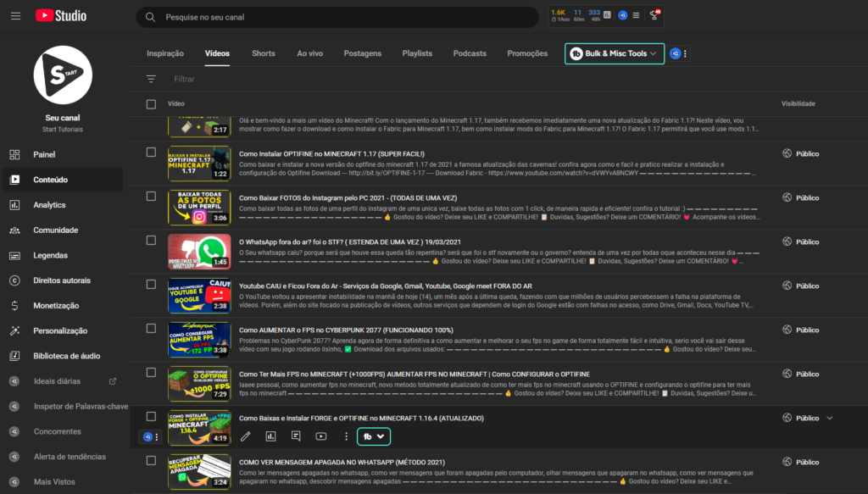Expand visibility dropdown arrow on FORGE video row

coord(830,419)
